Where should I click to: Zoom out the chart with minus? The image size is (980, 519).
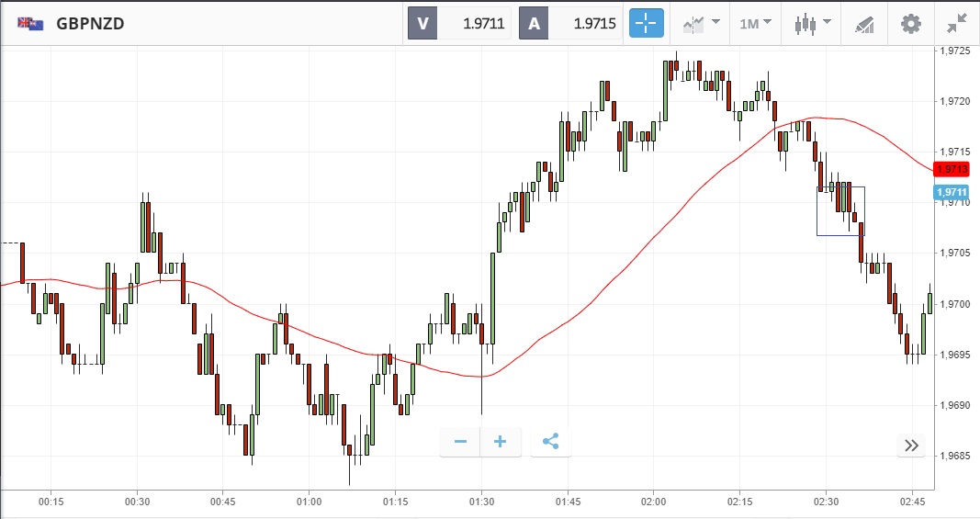pyautogui.click(x=460, y=442)
